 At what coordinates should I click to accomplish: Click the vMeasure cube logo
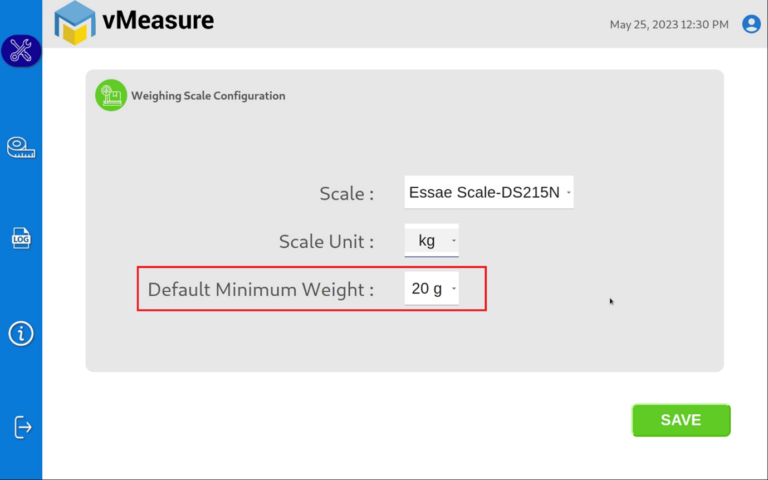pyautogui.click(x=75, y=23)
